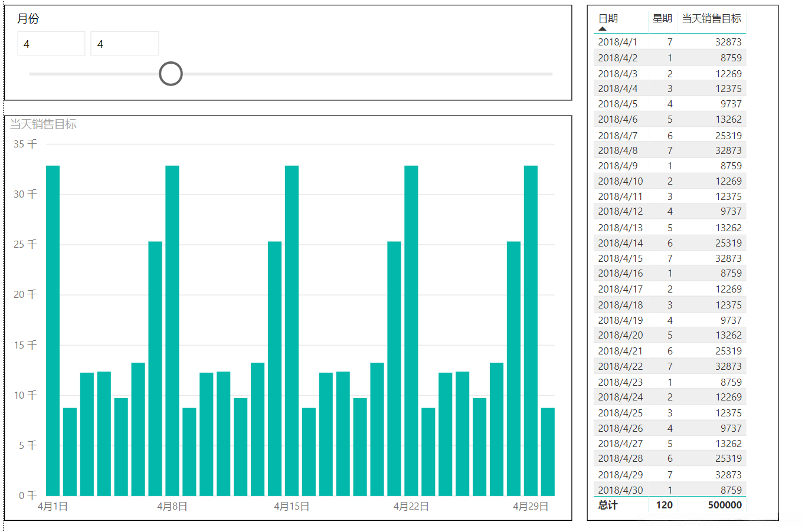Click the 当天销售目标 table column header
The height and width of the screenshot is (532, 805).
pos(712,19)
